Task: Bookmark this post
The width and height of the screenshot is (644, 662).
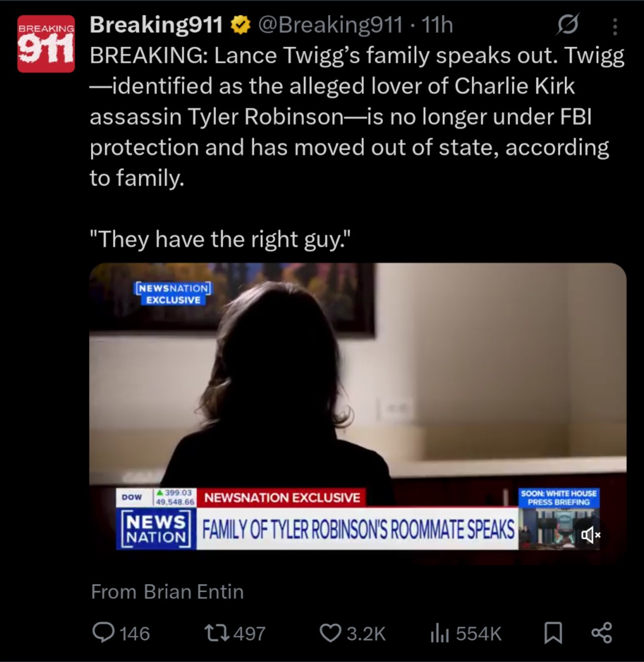Action: point(553,633)
